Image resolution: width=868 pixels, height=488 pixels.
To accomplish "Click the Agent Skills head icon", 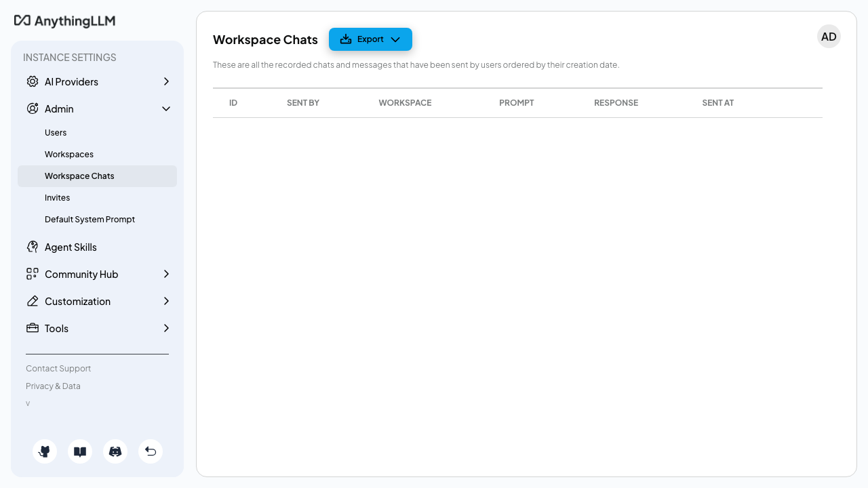I will 33,247.
